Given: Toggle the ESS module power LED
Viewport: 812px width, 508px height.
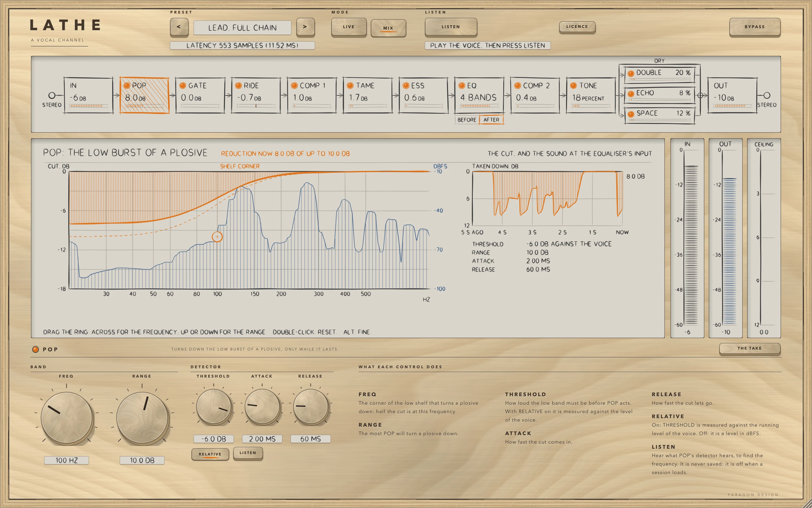Looking at the screenshot, I should click(406, 86).
